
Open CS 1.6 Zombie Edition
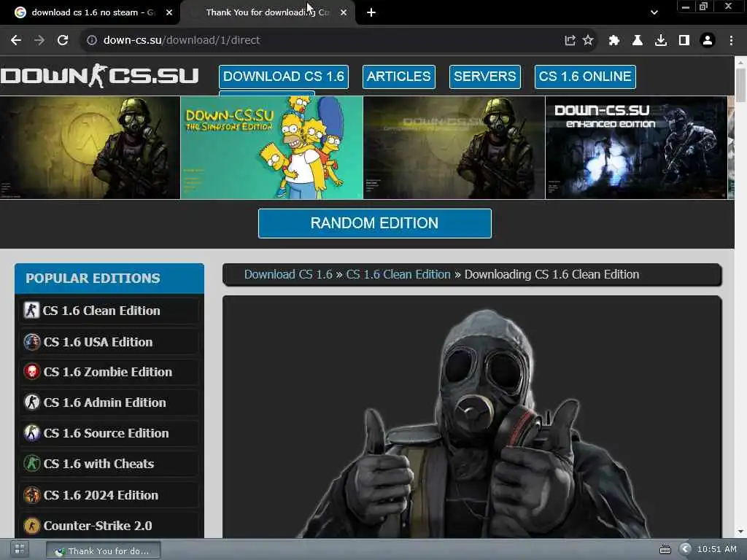tap(109, 372)
